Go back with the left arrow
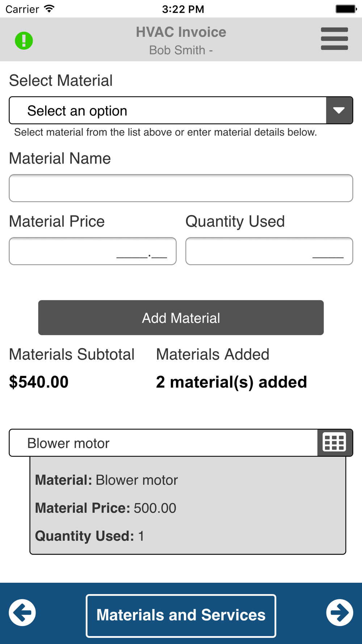This screenshot has height=644, width=362. coord(22,612)
